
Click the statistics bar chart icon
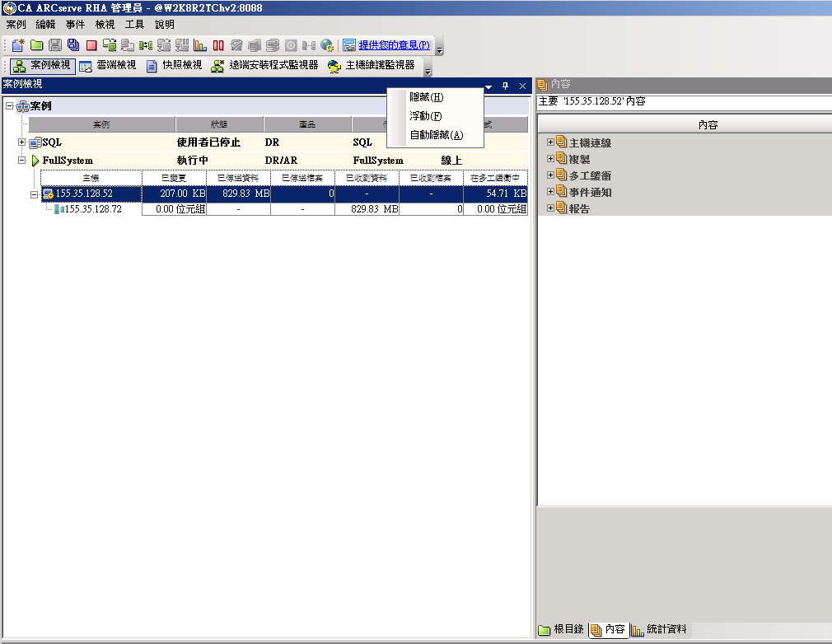(x=200, y=45)
